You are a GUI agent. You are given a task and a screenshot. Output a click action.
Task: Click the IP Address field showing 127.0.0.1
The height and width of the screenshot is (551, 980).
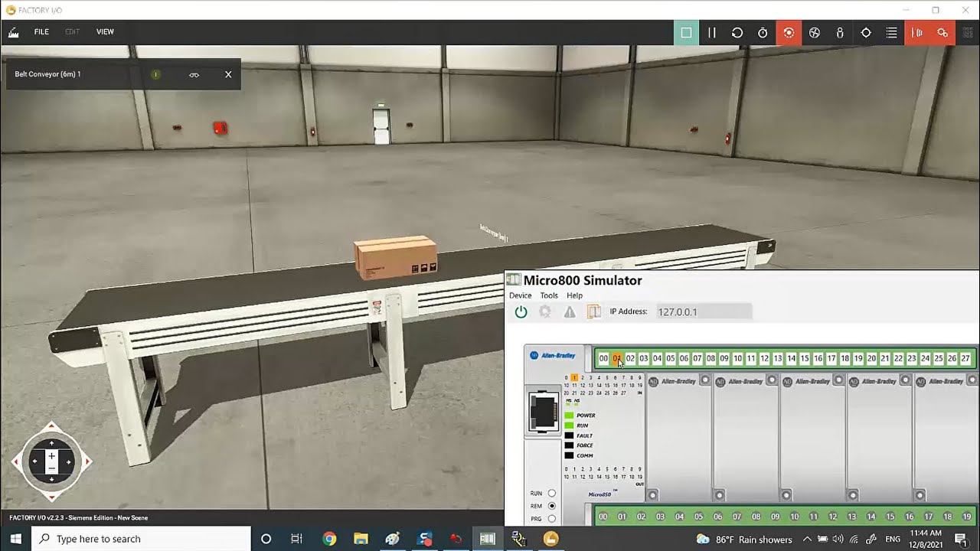704,311
